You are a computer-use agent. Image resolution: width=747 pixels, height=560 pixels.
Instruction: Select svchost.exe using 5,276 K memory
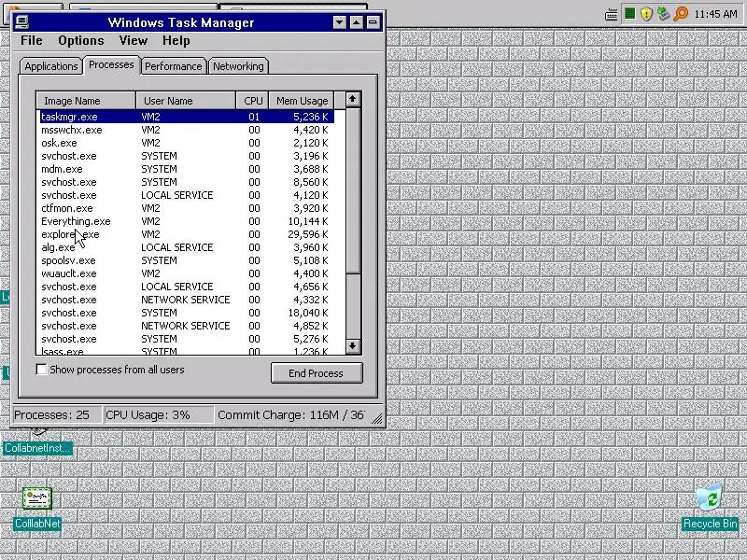[186, 339]
